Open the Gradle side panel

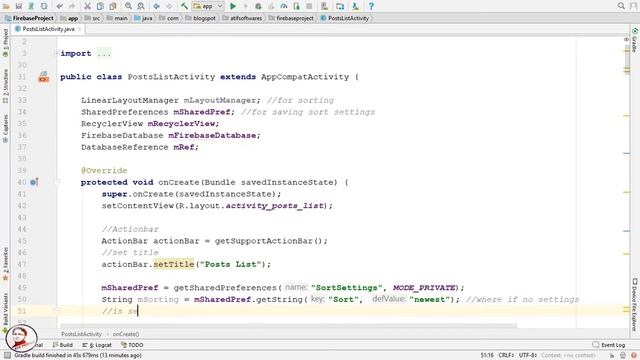tap(635, 40)
